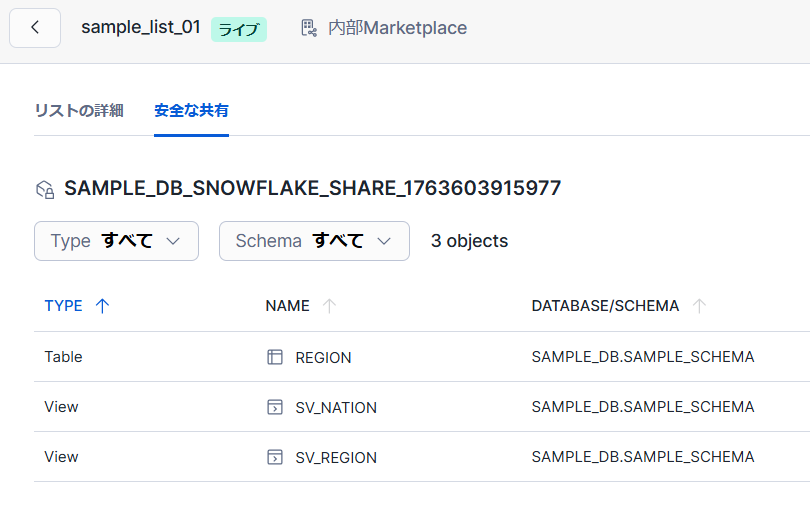Click the Table type cell for REGION
The width and height of the screenshot is (810, 523).
pos(64,357)
